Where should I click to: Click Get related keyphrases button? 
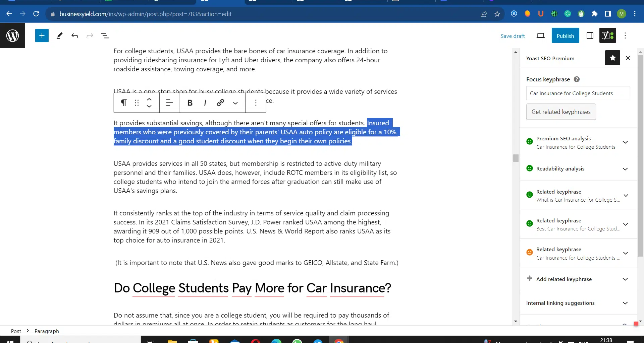pyautogui.click(x=561, y=112)
